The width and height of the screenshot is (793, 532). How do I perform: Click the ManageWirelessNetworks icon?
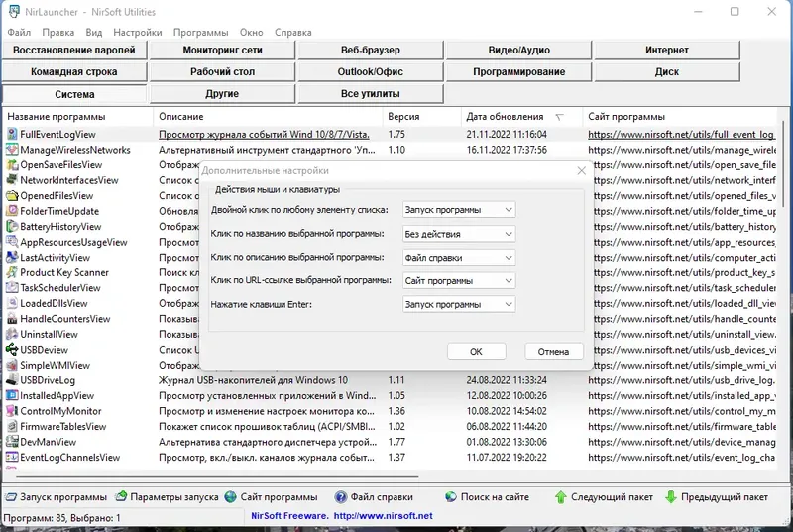click(12, 150)
